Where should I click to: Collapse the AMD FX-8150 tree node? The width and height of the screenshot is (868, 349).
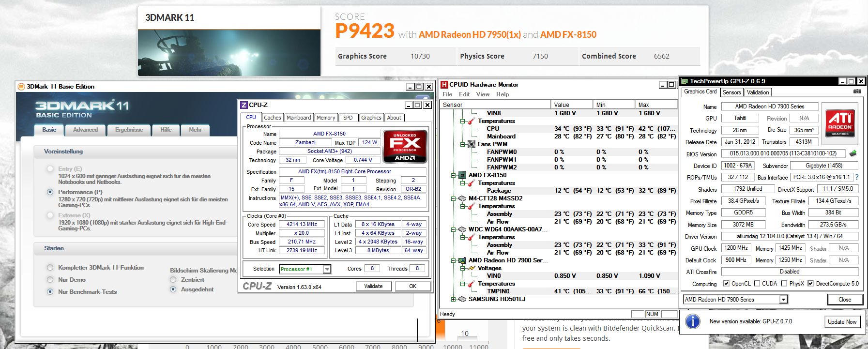click(x=454, y=175)
